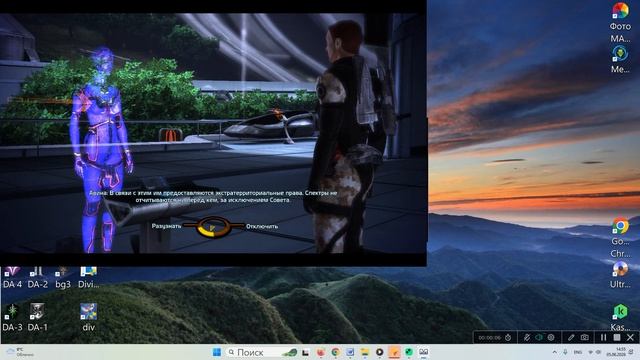Viewport: 640px width, 360px height.
Task: Open the Me... desktop shortcut
Action: tap(620, 60)
